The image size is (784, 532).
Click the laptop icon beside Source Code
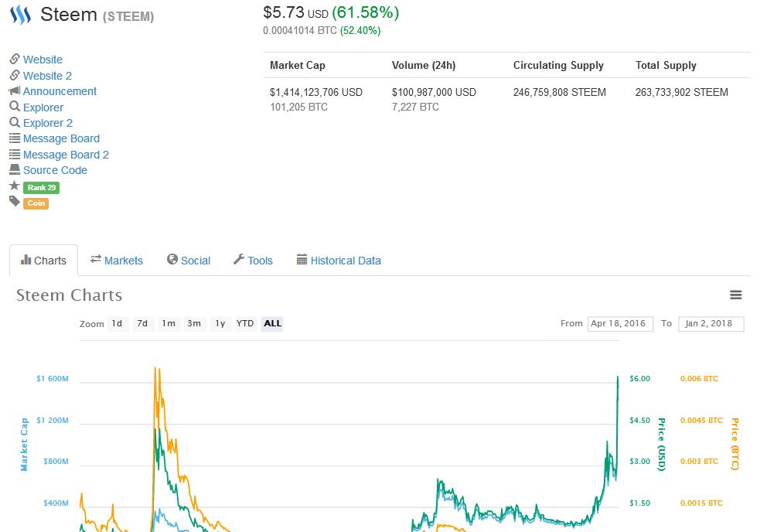pos(15,169)
